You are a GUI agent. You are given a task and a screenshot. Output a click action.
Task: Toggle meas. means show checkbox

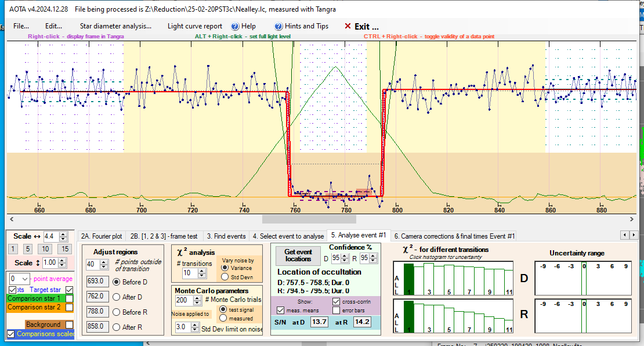[281, 310]
